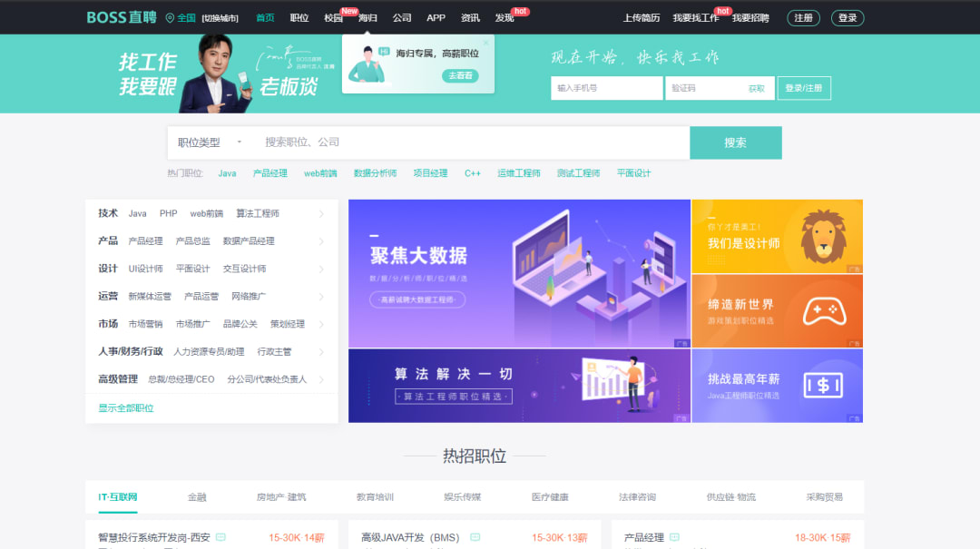980x549 pixels.
Task: Click the location pin icon beside 全国
Action: pyautogui.click(x=170, y=18)
